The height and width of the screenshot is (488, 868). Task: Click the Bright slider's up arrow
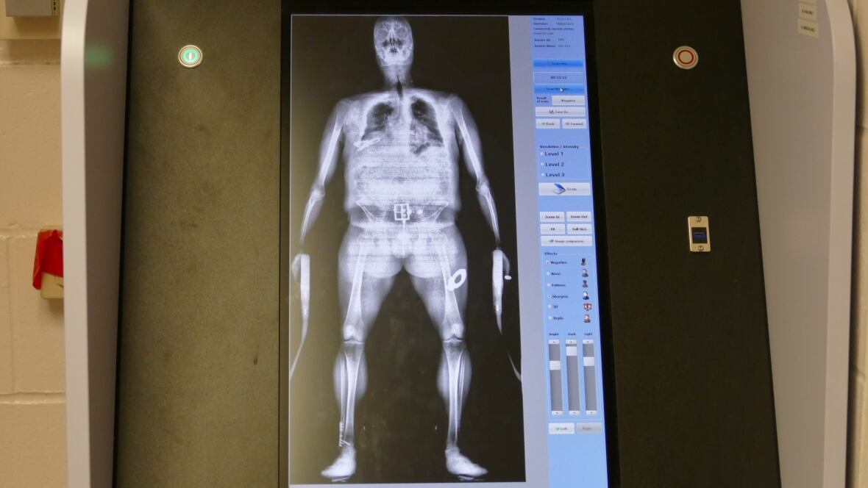(x=554, y=342)
